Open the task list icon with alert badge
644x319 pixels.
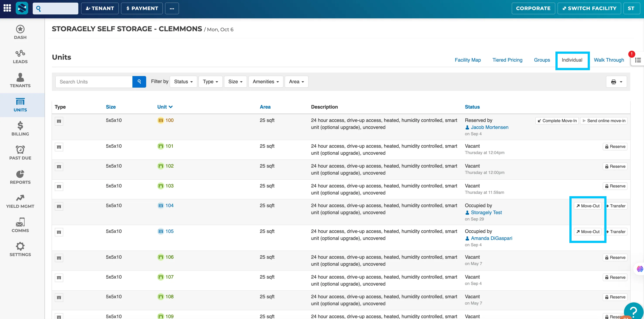638,60
